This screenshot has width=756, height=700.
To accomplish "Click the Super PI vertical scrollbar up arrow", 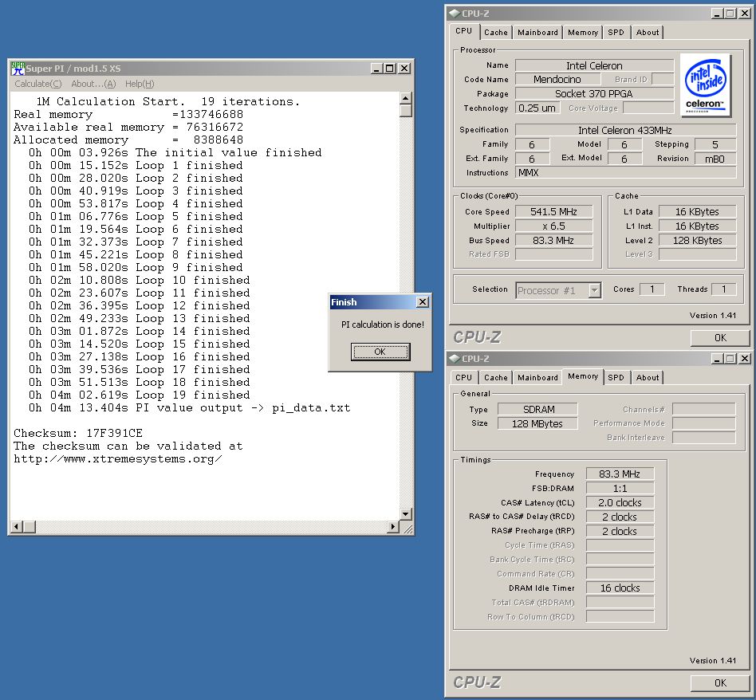I will pos(405,98).
